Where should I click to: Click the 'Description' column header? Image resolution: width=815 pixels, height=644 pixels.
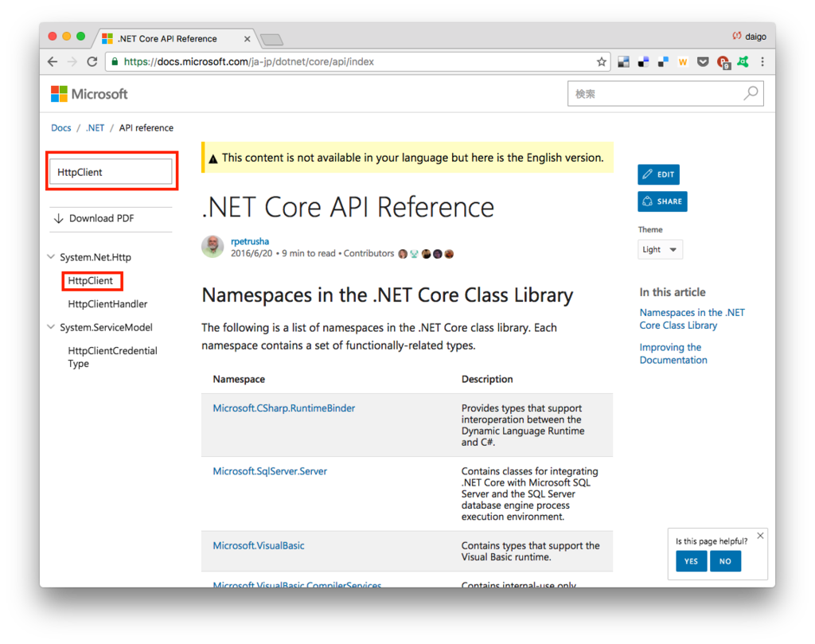pos(487,380)
